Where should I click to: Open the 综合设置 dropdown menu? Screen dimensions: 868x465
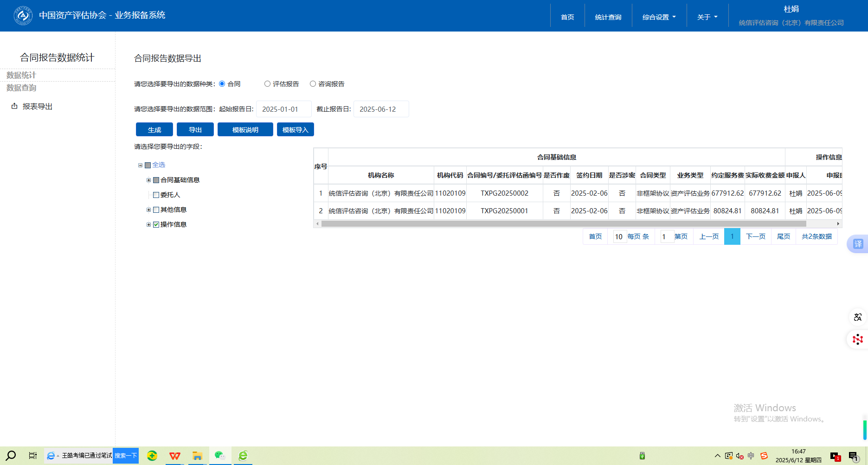tap(659, 17)
